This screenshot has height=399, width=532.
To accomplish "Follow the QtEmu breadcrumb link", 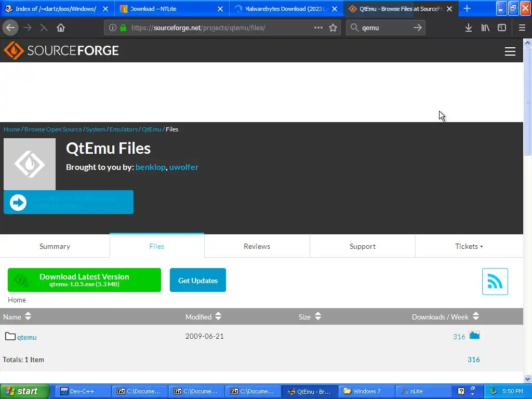I will click(151, 129).
